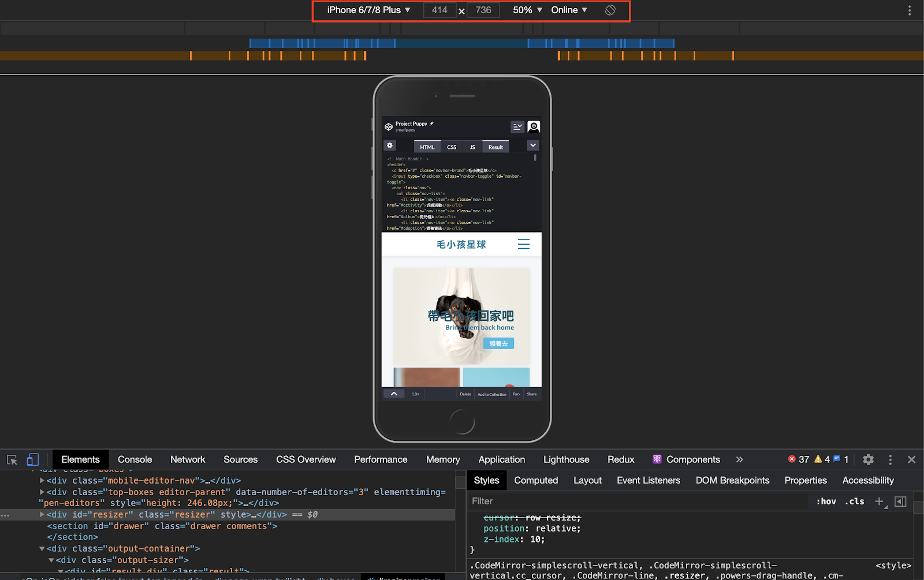This screenshot has width=924, height=580.
Task: Open the React Components tab
Action: pyautogui.click(x=686, y=459)
